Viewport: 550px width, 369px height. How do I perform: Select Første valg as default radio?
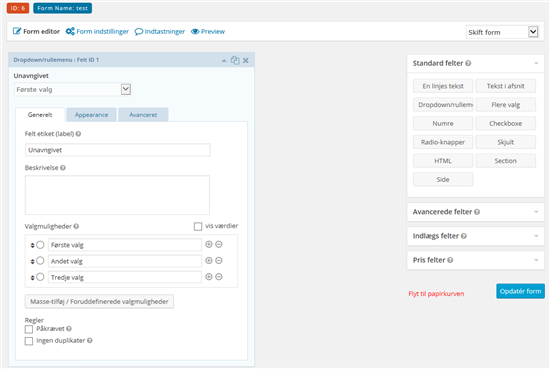(x=40, y=244)
